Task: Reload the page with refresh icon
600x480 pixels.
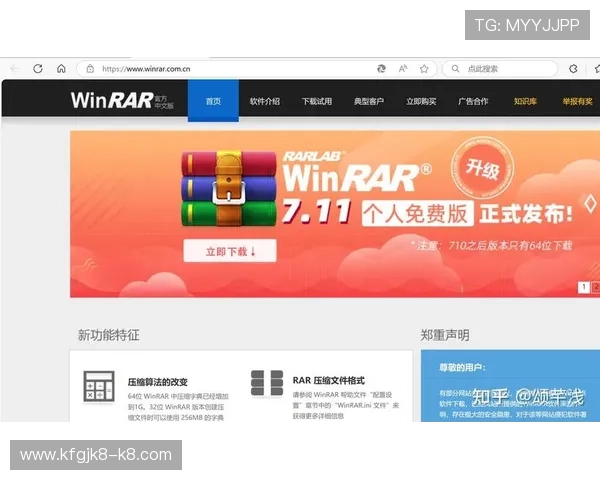Action: click(x=38, y=69)
